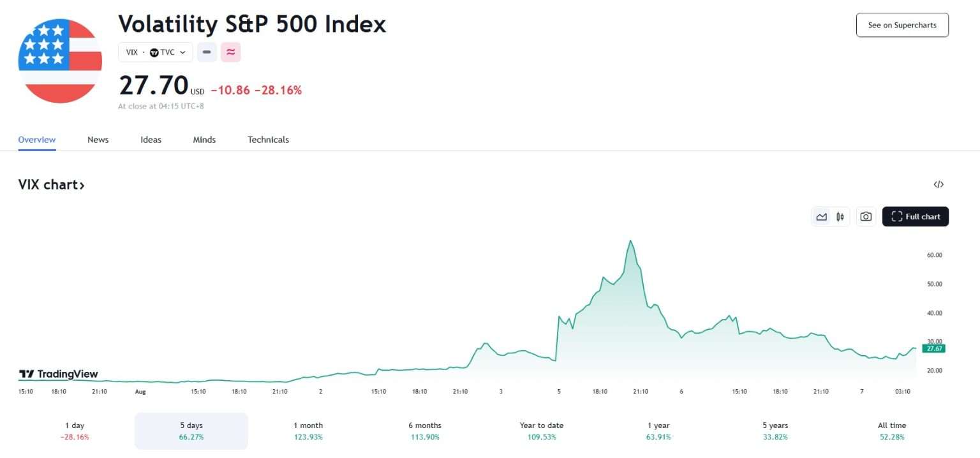Click the See on Supercharts button

(x=902, y=26)
